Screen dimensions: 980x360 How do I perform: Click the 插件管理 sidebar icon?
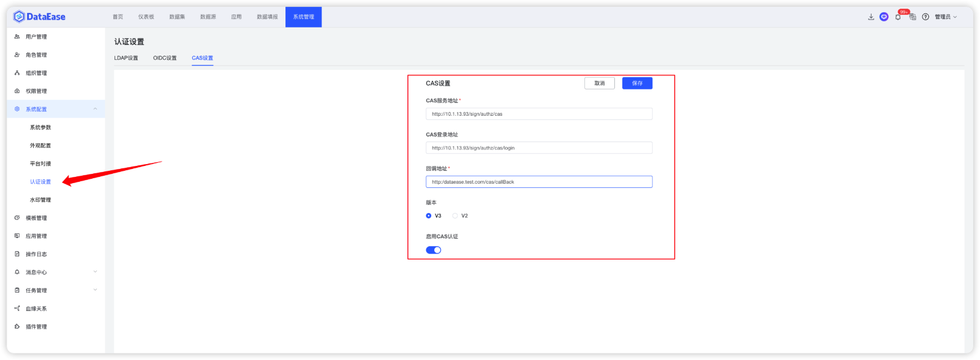tap(17, 326)
